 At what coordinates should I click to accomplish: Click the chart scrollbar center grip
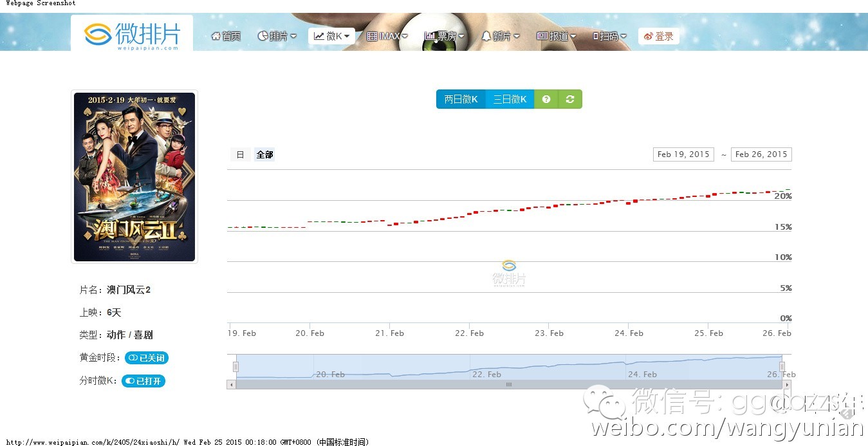coord(509,384)
